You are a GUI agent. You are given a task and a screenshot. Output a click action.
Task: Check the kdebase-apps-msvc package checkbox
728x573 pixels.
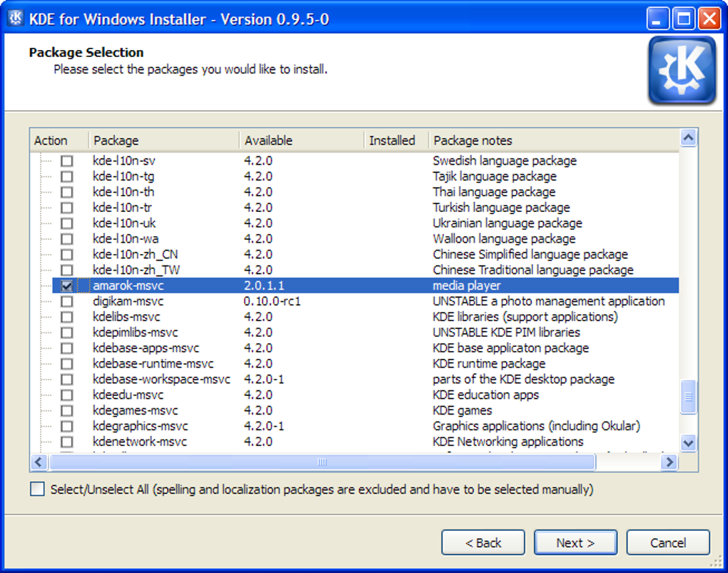point(67,348)
